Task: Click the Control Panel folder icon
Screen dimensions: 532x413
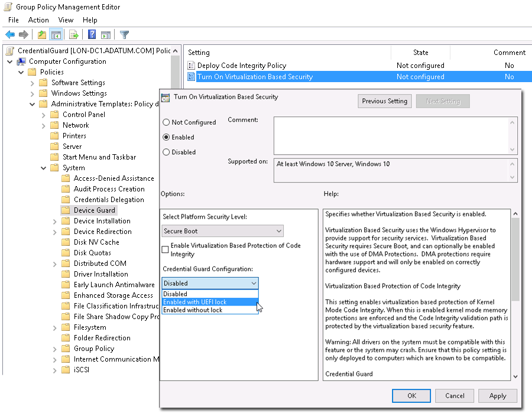Action: tap(54, 115)
